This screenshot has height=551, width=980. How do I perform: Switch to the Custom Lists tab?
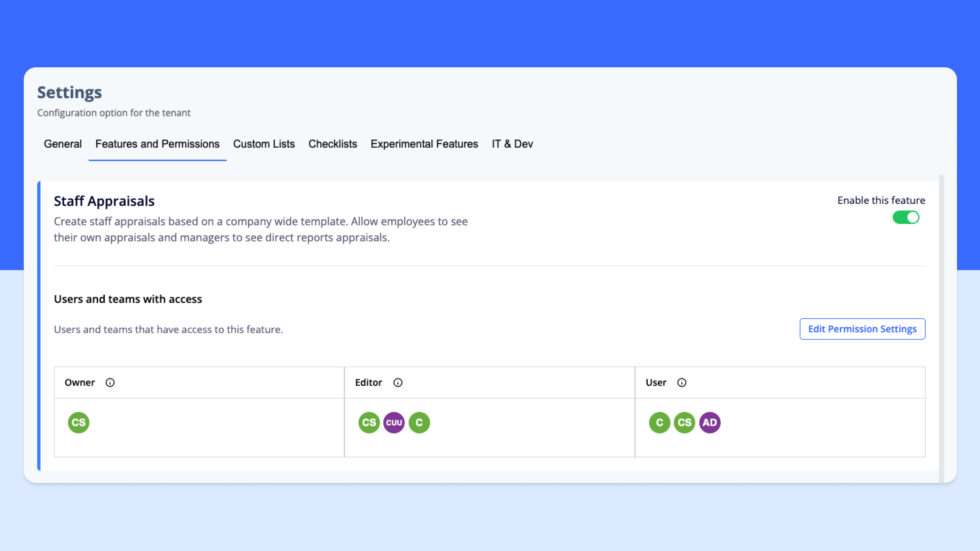(x=264, y=144)
